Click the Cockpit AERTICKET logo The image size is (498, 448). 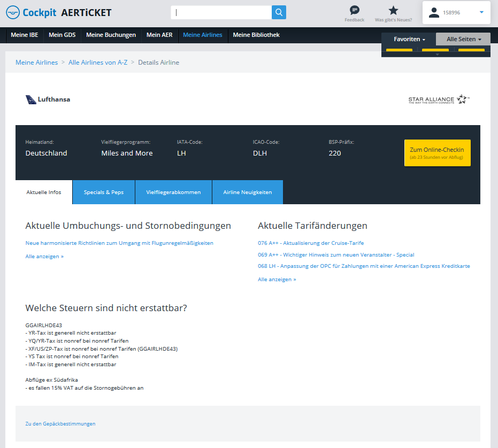(x=59, y=12)
